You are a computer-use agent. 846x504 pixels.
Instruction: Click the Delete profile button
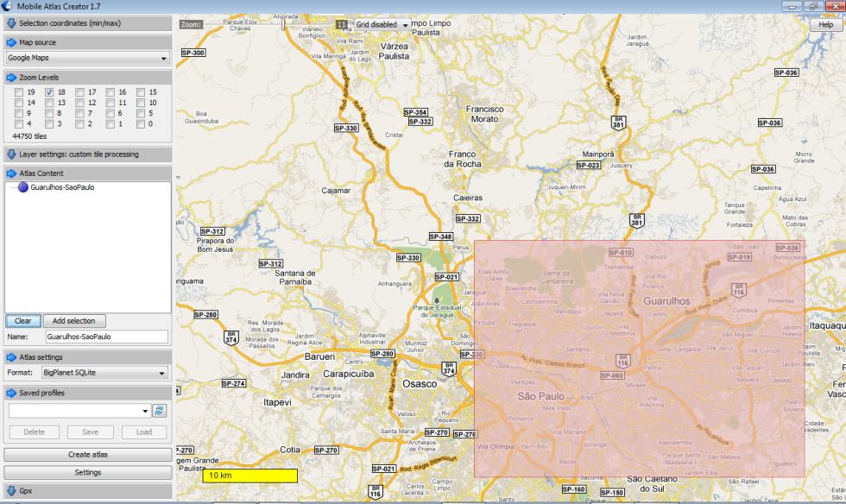point(34,432)
